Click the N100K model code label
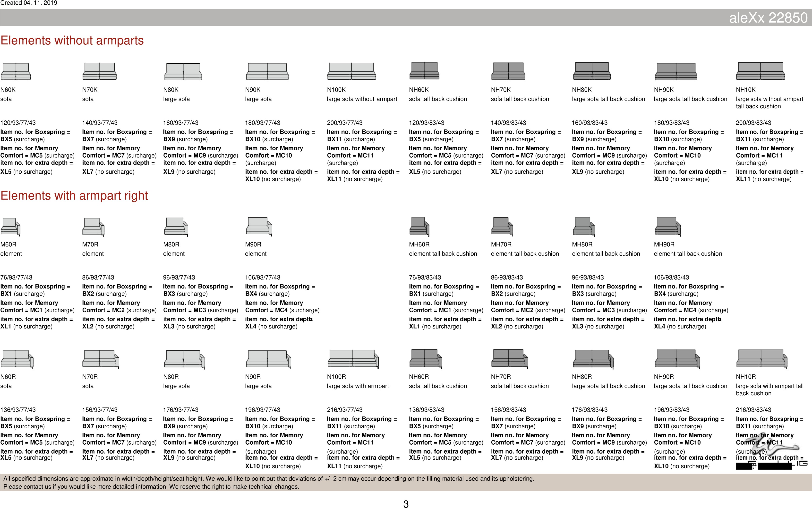This screenshot has height=508, width=812. click(336, 90)
